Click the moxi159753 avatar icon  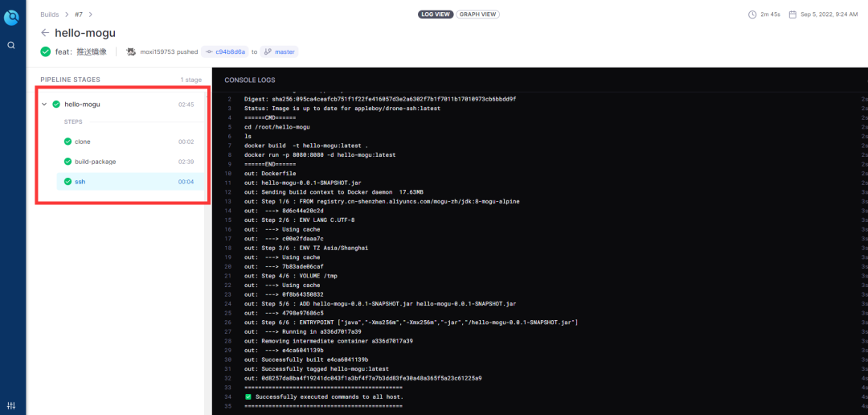tap(131, 51)
